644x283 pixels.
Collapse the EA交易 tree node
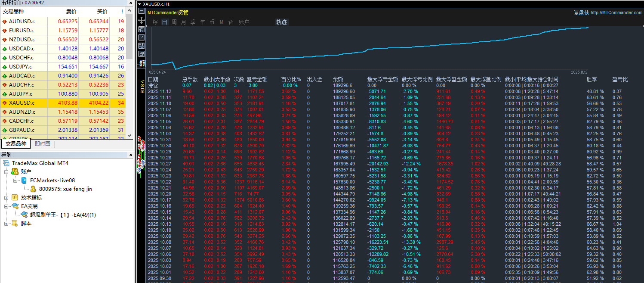6,206
